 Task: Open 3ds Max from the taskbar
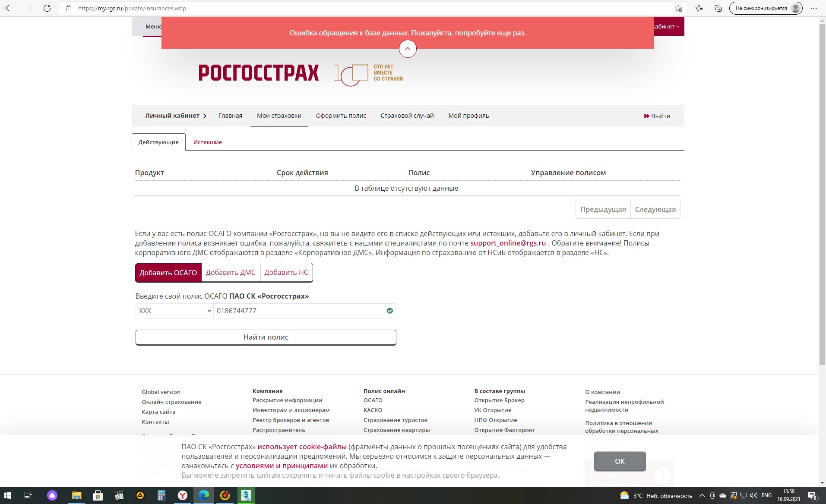click(246, 495)
